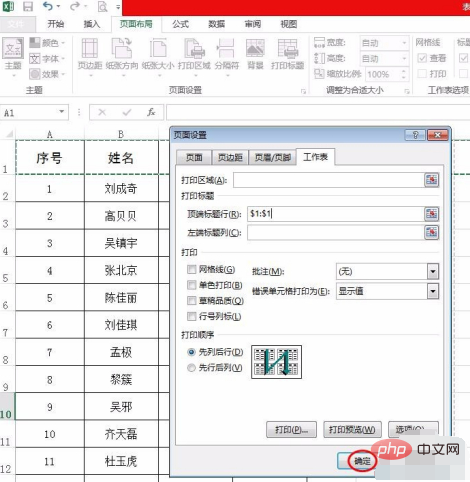Image resolution: width=470 pixels, height=482 pixels.
Task: Open the 字体 theme fonts option
Action: (x=47, y=59)
